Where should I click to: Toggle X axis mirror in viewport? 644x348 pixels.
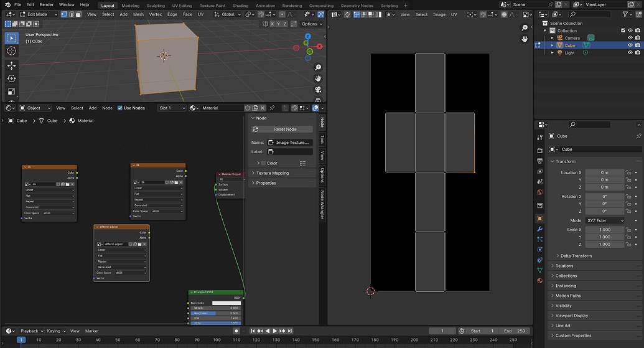272,24
